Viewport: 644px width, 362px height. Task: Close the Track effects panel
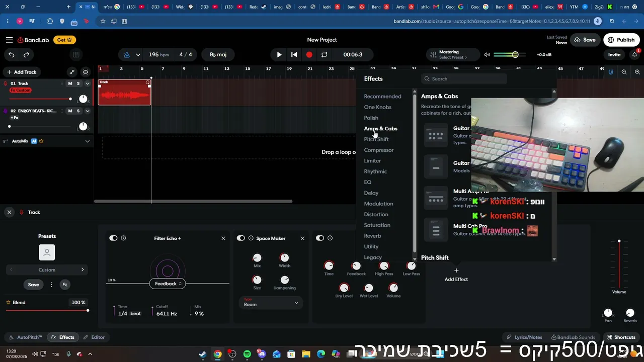[x=9, y=212]
